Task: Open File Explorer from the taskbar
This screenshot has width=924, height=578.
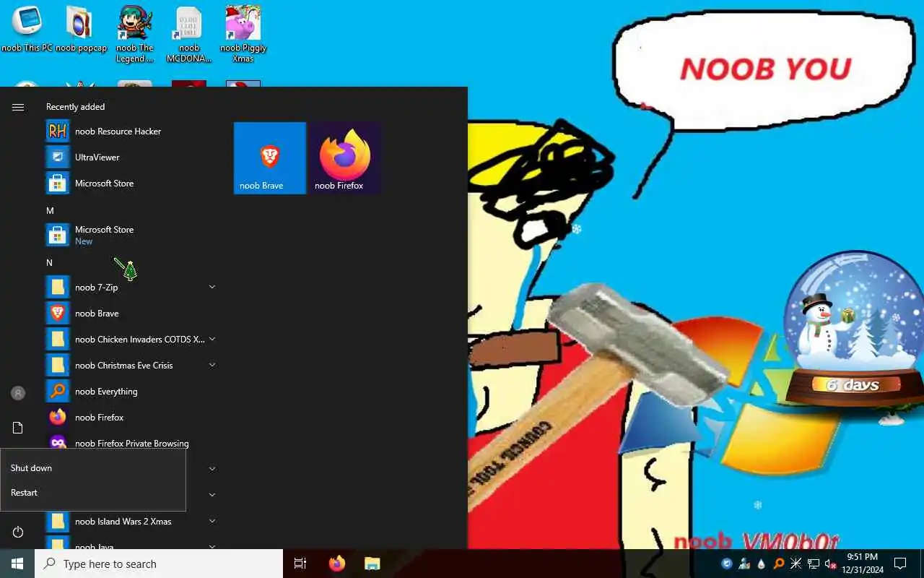Action: point(372,564)
